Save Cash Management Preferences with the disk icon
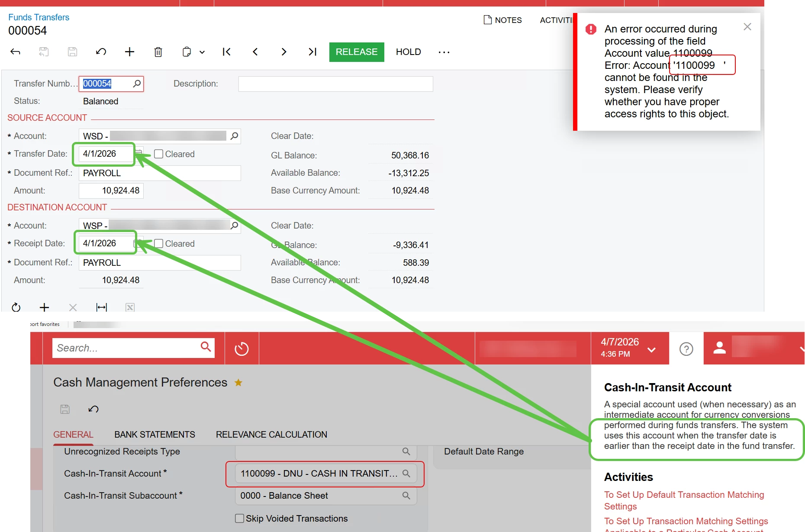Viewport: 805px width, 532px height. click(x=65, y=409)
